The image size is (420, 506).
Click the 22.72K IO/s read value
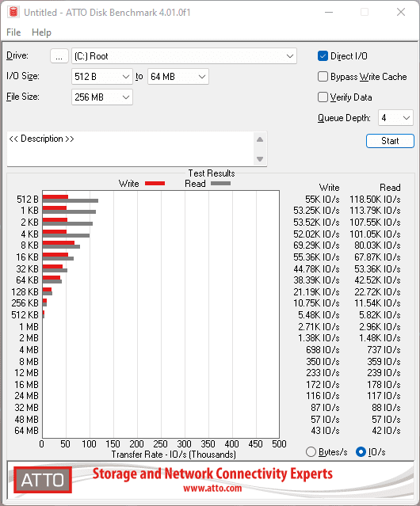pos(377,292)
